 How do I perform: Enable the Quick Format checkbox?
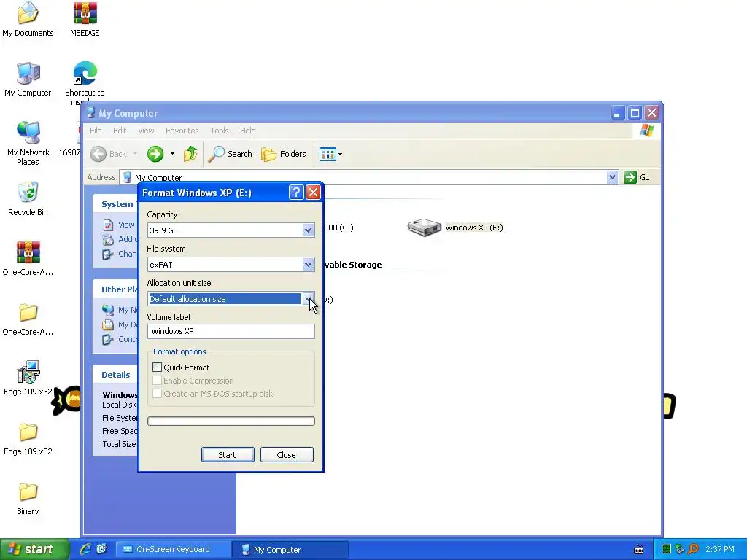pos(158,367)
